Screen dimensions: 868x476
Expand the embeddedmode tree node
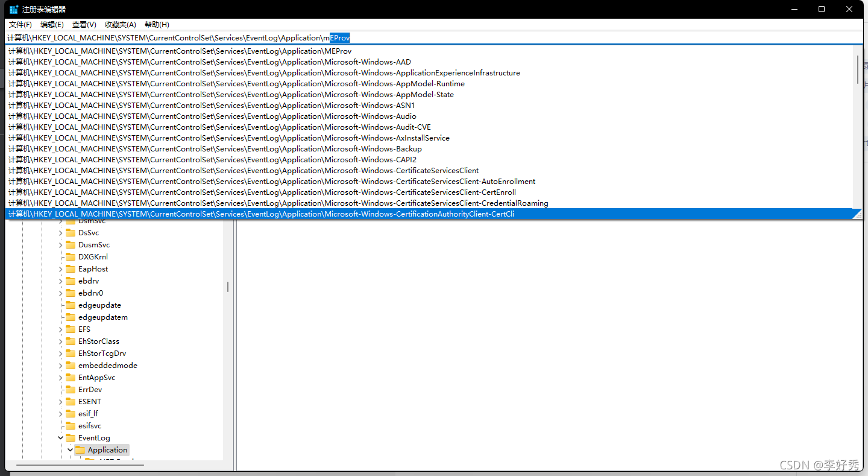(60, 366)
